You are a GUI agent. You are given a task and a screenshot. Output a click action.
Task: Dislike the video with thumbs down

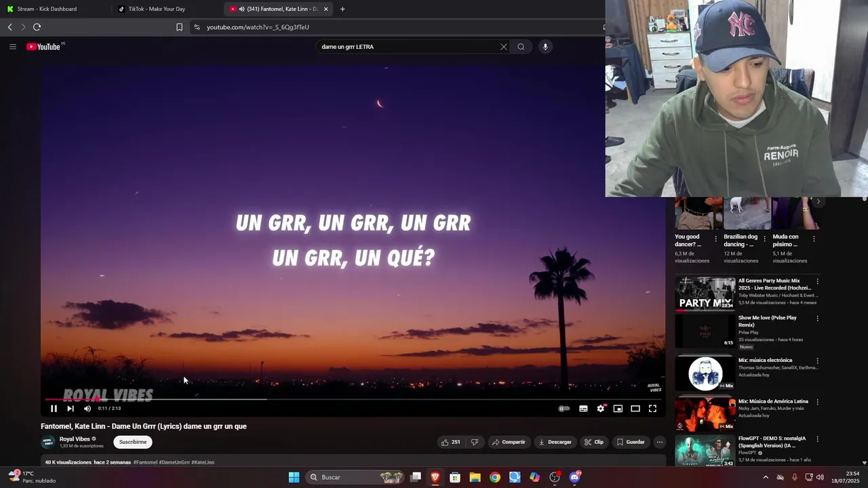(x=475, y=442)
